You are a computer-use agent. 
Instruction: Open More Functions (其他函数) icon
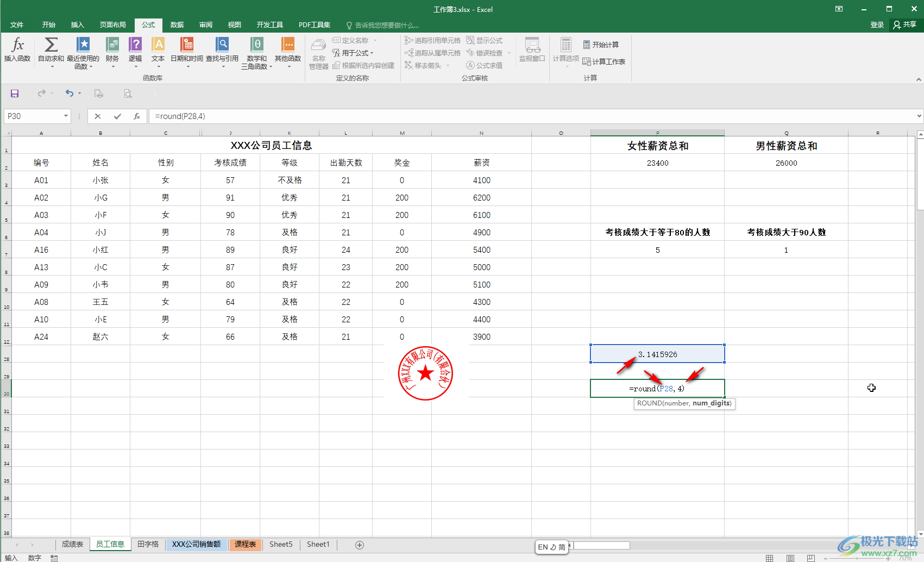[x=288, y=52]
